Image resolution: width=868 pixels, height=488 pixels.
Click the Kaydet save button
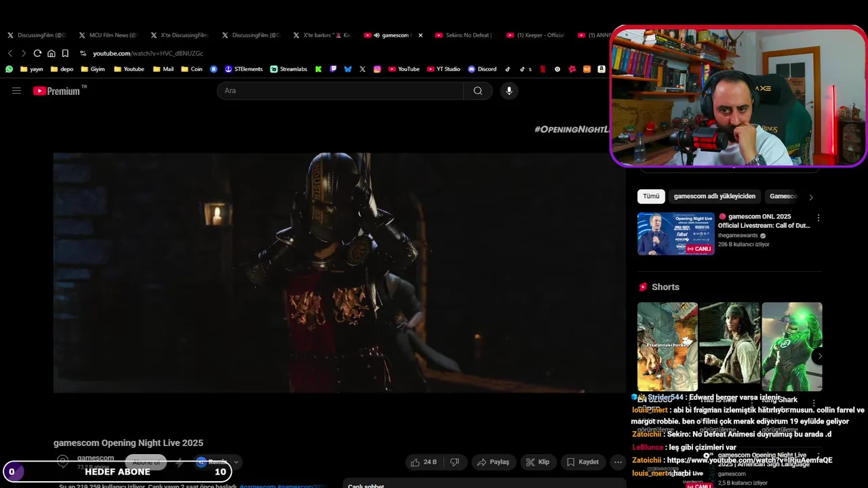coord(583,462)
